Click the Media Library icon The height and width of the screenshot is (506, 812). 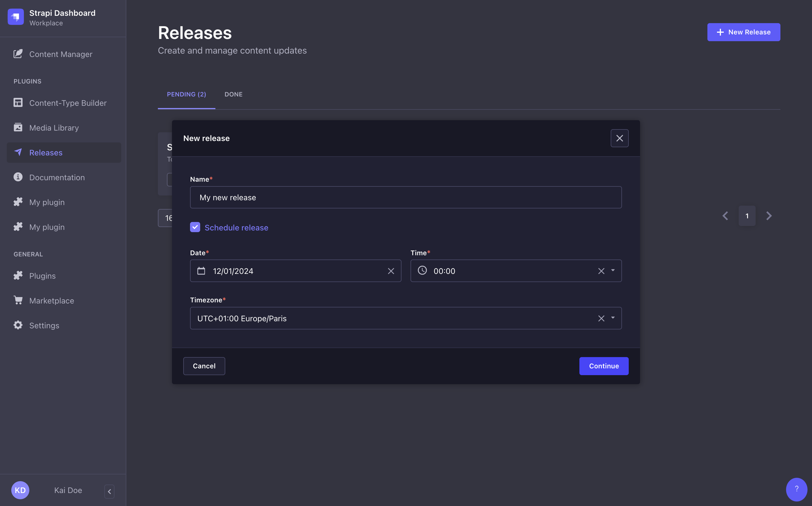(x=18, y=128)
